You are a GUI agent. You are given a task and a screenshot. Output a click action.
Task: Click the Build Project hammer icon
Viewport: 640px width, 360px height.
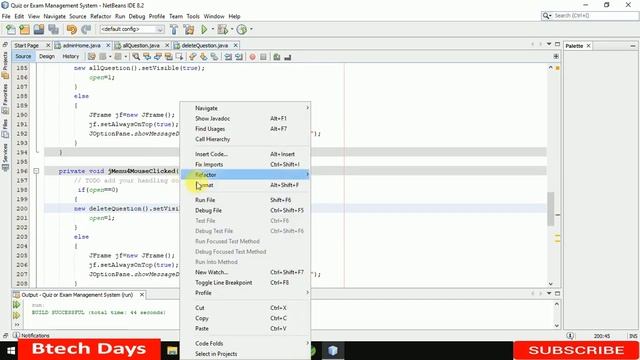(x=174, y=29)
